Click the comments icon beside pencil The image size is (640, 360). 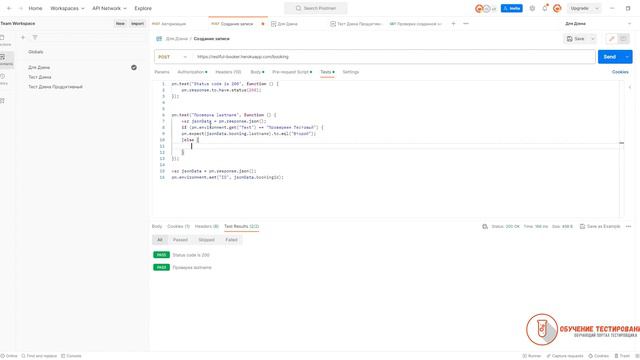click(623, 39)
